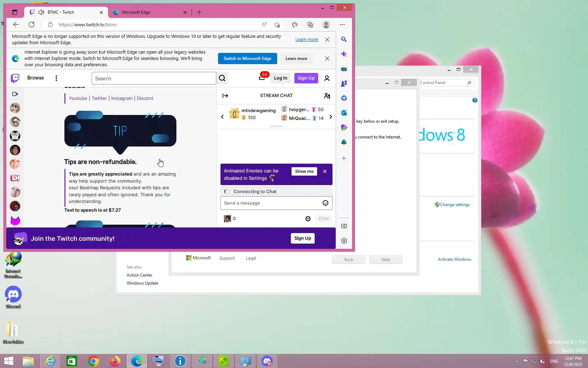588x368 pixels.
Task: Open the Discord social link
Action: (x=145, y=98)
